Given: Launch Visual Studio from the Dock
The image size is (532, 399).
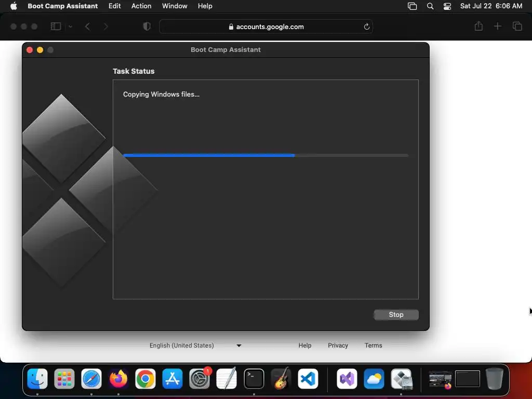Looking at the screenshot, I should click(347, 379).
